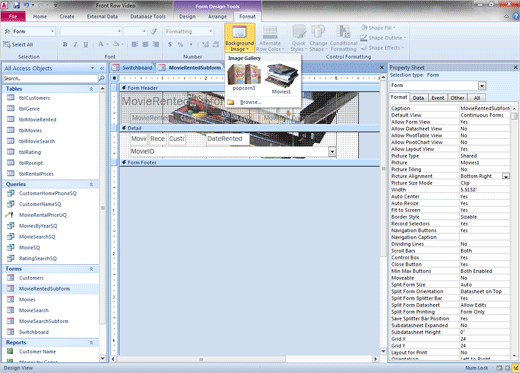The width and height of the screenshot is (520, 373).
Task: Open the Background Image gallery button
Action: click(x=240, y=38)
